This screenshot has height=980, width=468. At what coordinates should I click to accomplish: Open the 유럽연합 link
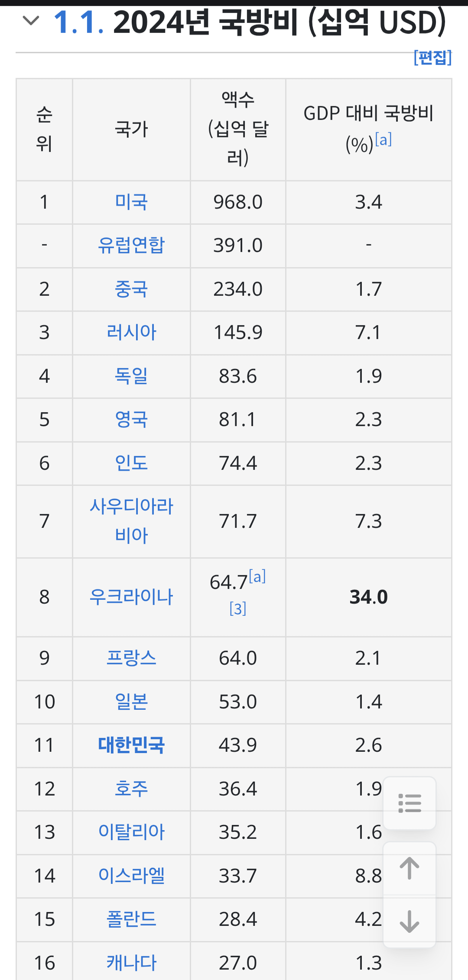pyautogui.click(x=131, y=246)
